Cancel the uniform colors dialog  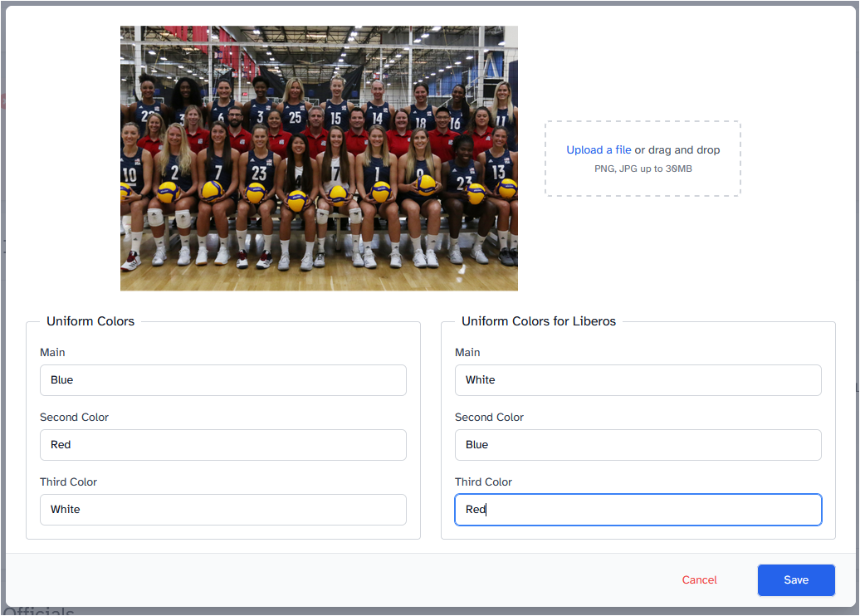coord(699,580)
